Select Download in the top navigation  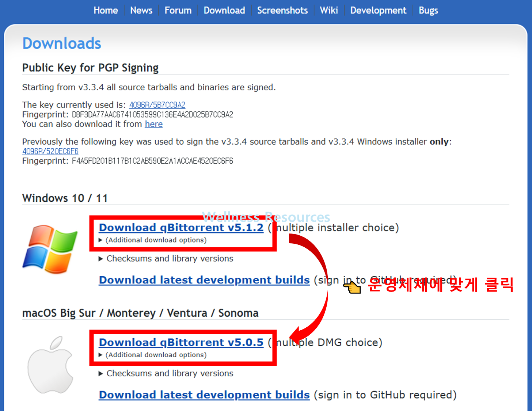coord(224,10)
